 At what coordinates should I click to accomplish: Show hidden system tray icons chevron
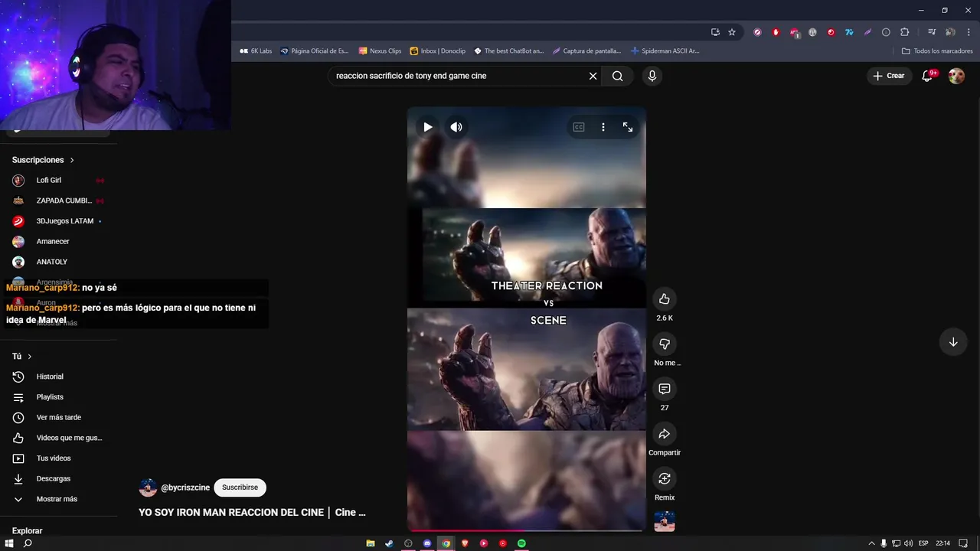[871, 543]
